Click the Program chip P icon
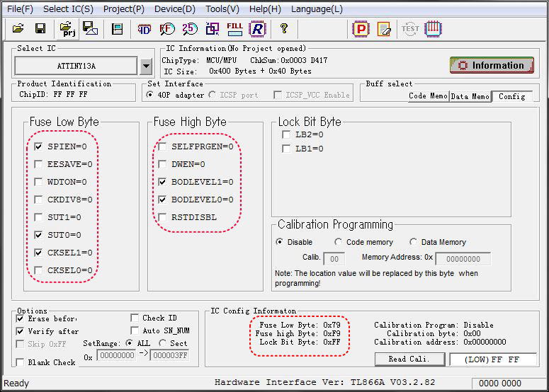Screen dimensions: 549x392 click(x=361, y=29)
